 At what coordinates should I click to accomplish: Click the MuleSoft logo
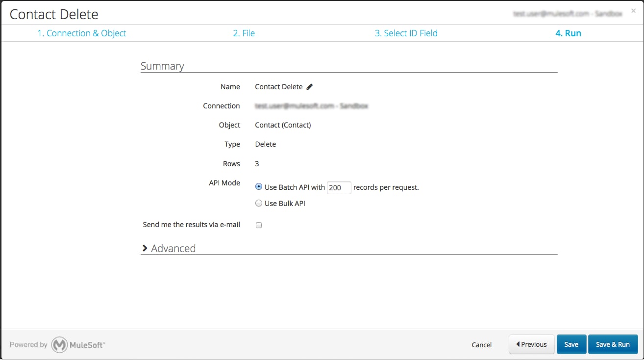78,344
